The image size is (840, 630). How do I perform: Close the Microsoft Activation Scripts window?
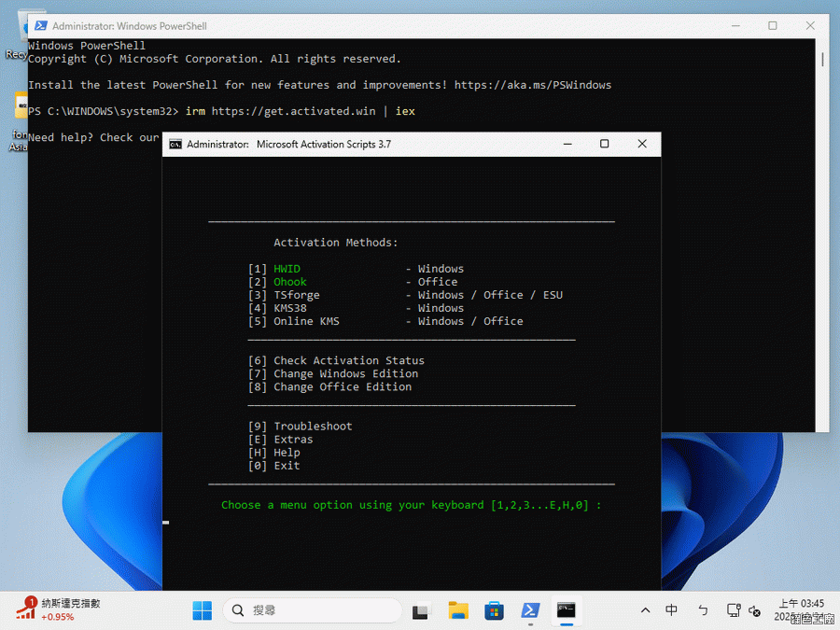642,144
